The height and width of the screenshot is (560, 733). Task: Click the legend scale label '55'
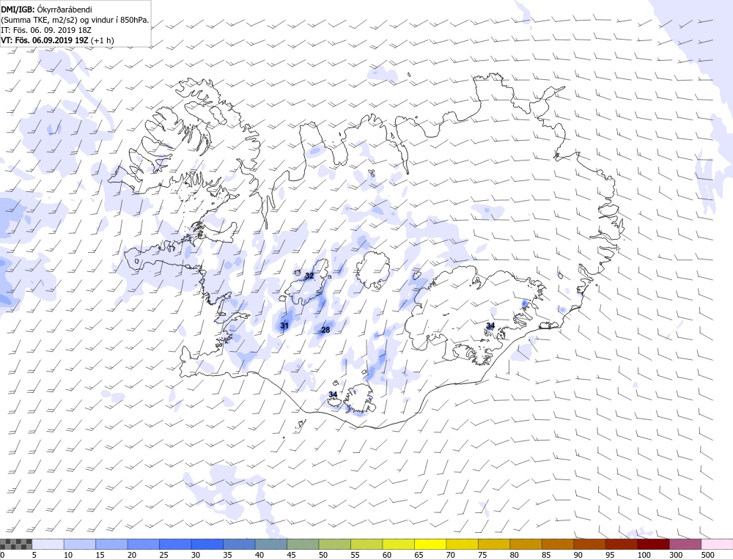[x=355, y=555]
